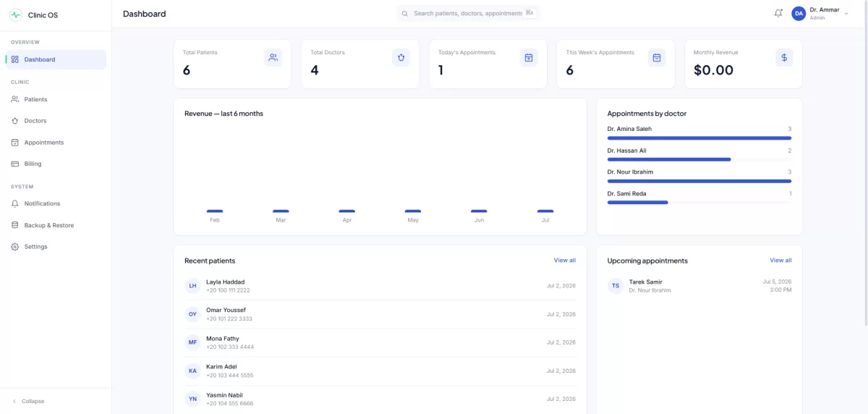Click the YN avatar for Yasmin Nabil
Viewport: 868px width, 414px height.
click(192, 399)
